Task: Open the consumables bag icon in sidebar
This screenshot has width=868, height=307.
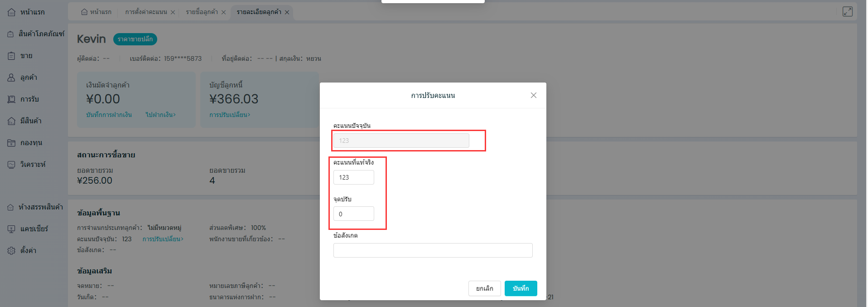Action: point(11,34)
